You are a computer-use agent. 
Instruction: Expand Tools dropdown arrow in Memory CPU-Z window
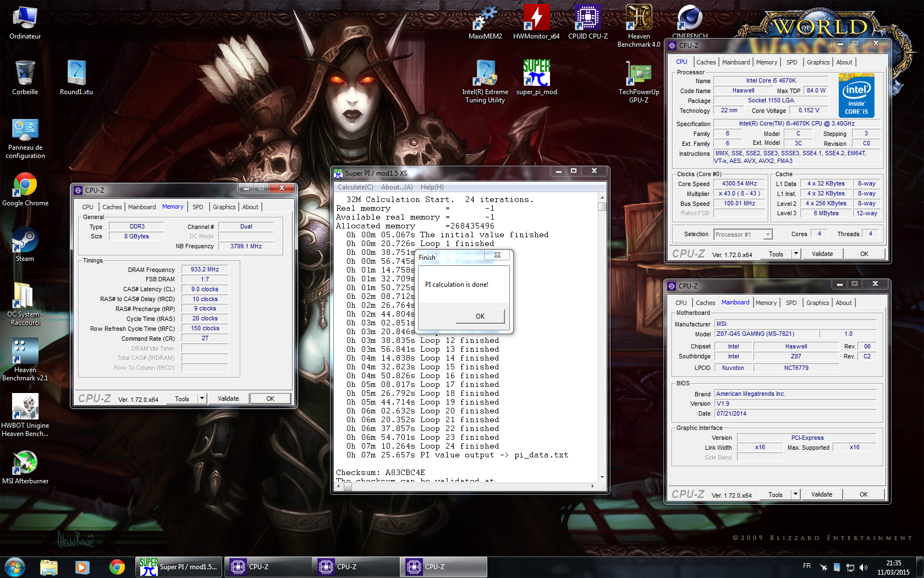pos(202,399)
